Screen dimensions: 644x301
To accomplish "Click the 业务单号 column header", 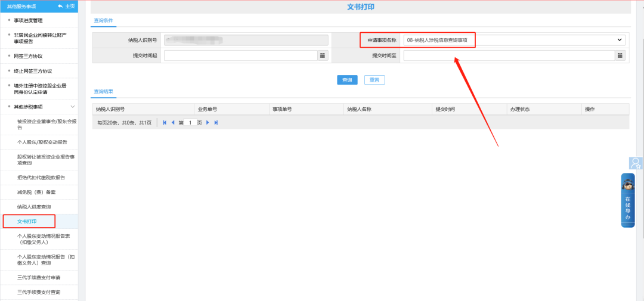I will (x=231, y=109).
